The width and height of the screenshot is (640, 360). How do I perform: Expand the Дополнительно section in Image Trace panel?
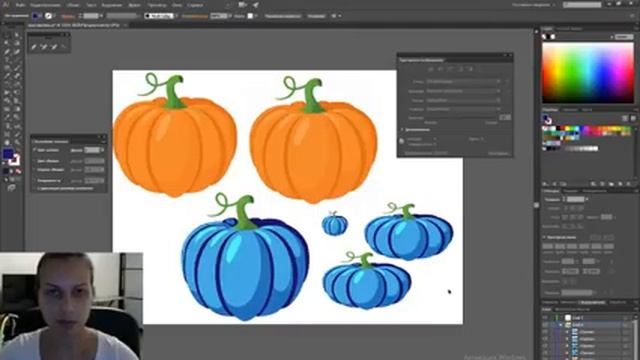click(403, 130)
